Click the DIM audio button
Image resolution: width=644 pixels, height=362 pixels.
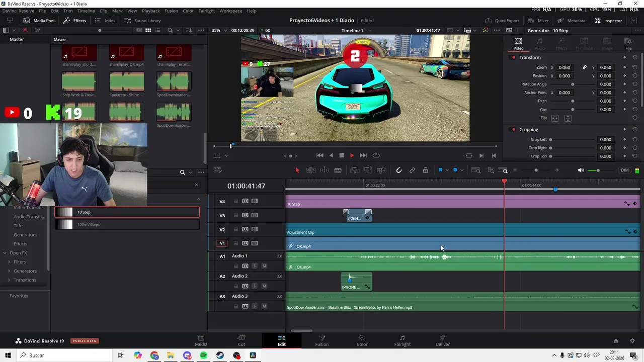[625, 170]
